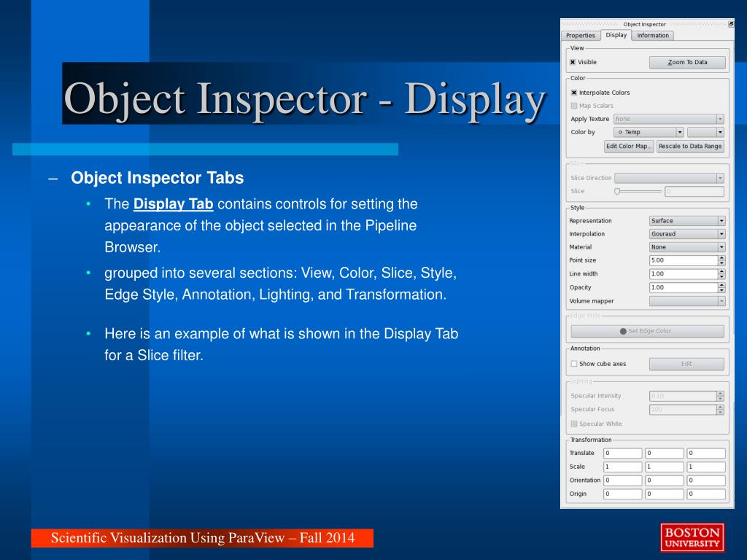Open the Apply Texture dropdown
The height and width of the screenshot is (560, 747).
668,119
